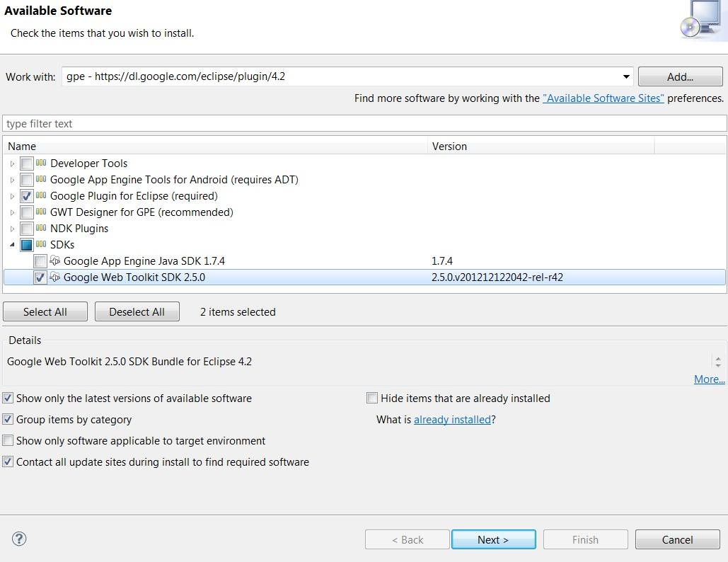The width and height of the screenshot is (728, 562).
Task: Check the Developer Tools checkbox
Action: pyautogui.click(x=27, y=164)
